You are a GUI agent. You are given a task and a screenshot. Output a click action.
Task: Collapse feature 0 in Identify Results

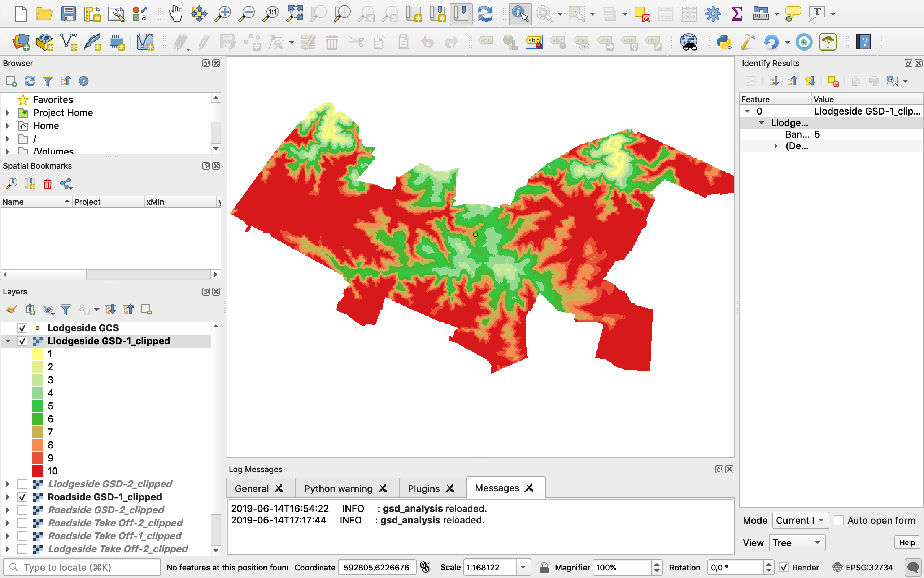coord(747,111)
